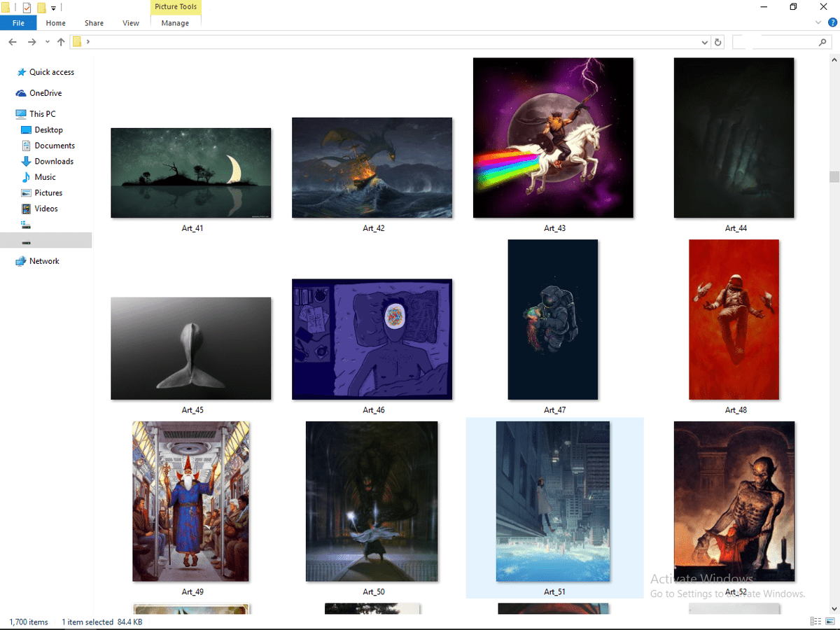Select the Art_52 demon creature thumbnail
The image size is (840, 630).
[x=734, y=501]
